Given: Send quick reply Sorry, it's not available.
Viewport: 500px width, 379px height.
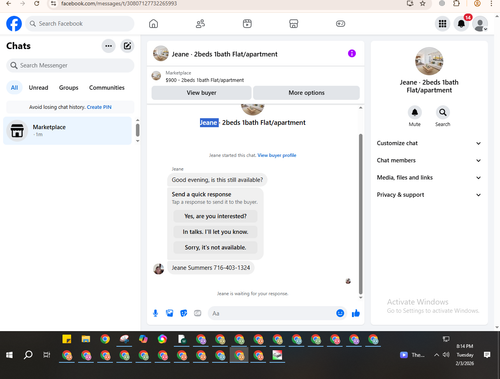Looking at the screenshot, I should [215, 247].
